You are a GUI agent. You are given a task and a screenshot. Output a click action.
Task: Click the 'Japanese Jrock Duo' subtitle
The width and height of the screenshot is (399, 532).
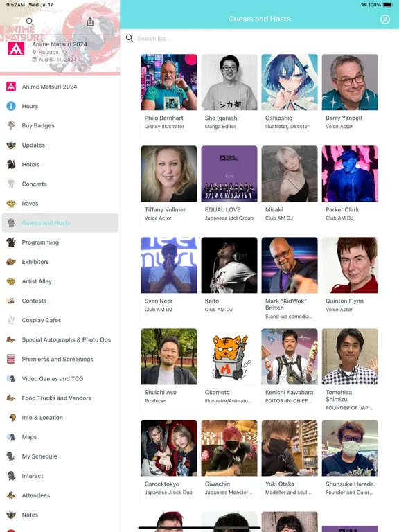click(168, 493)
